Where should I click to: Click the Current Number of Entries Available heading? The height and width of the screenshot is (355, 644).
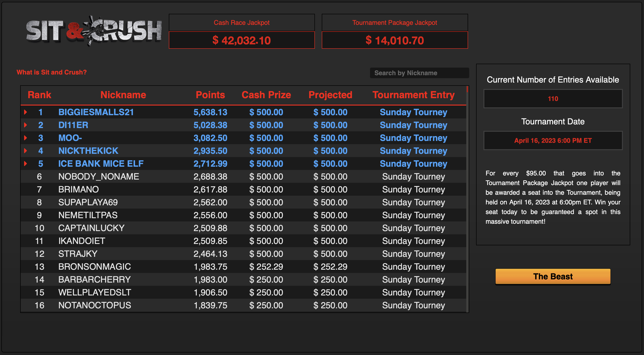click(553, 80)
